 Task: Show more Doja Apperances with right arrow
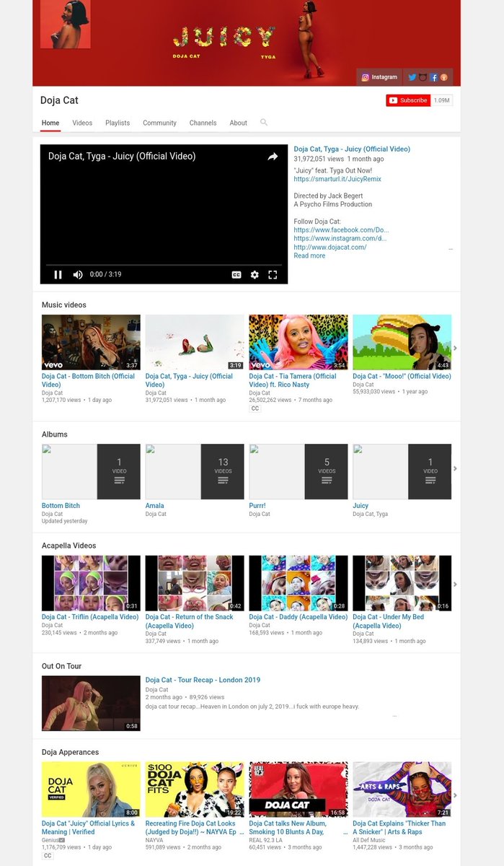(455, 796)
